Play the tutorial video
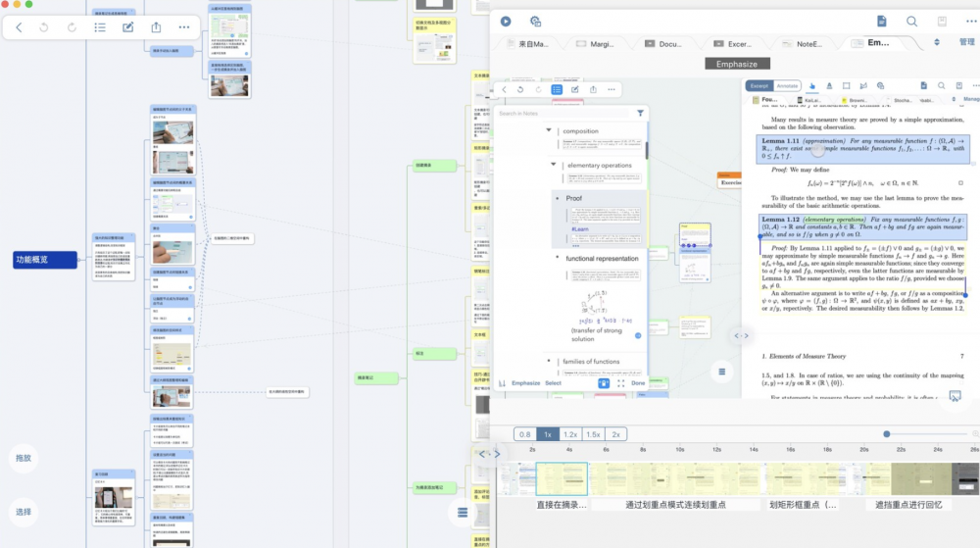The height and width of the screenshot is (548, 980). pyautogui.click(x=506, y=22)
